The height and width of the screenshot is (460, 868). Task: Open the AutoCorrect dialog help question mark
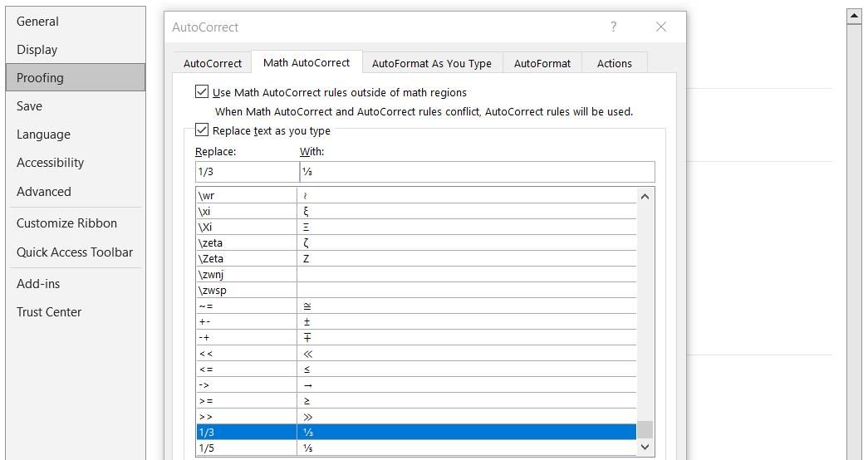613,27
